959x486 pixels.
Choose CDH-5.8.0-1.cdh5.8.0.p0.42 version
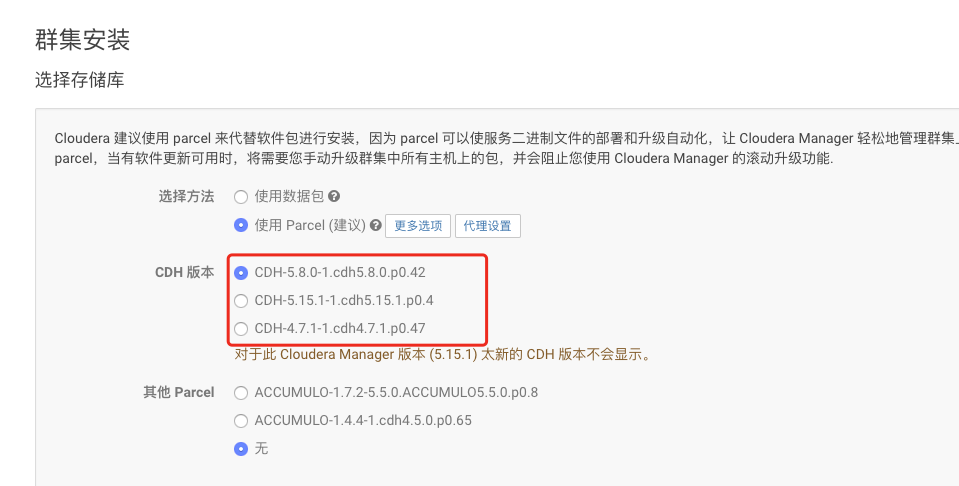pyautogui.click(x=241, y=272)
